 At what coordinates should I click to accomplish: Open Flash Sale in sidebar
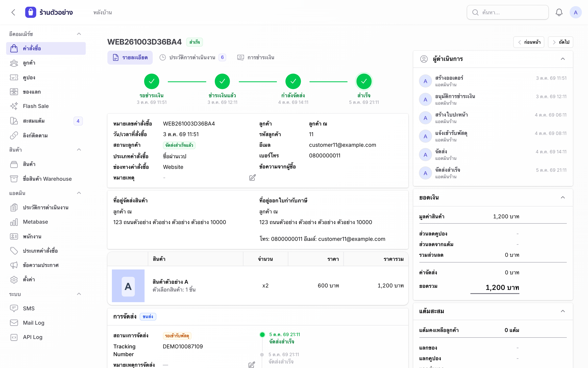coord(46,106)
